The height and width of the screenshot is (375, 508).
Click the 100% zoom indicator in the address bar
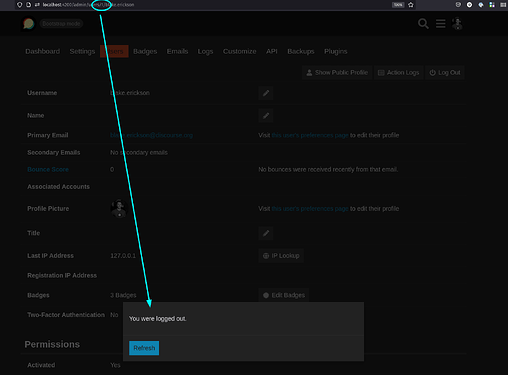pyautogui.click(x=398, y=5)
